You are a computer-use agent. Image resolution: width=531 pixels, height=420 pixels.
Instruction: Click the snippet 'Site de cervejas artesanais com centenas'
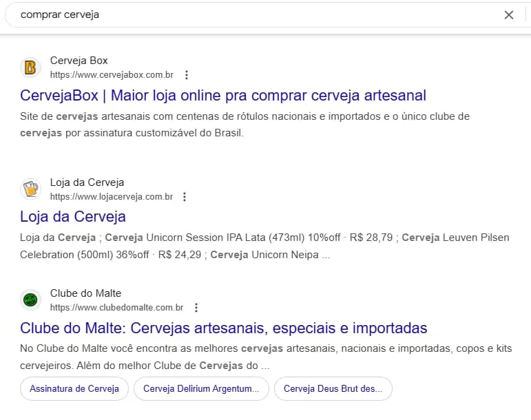click(245, 125)
